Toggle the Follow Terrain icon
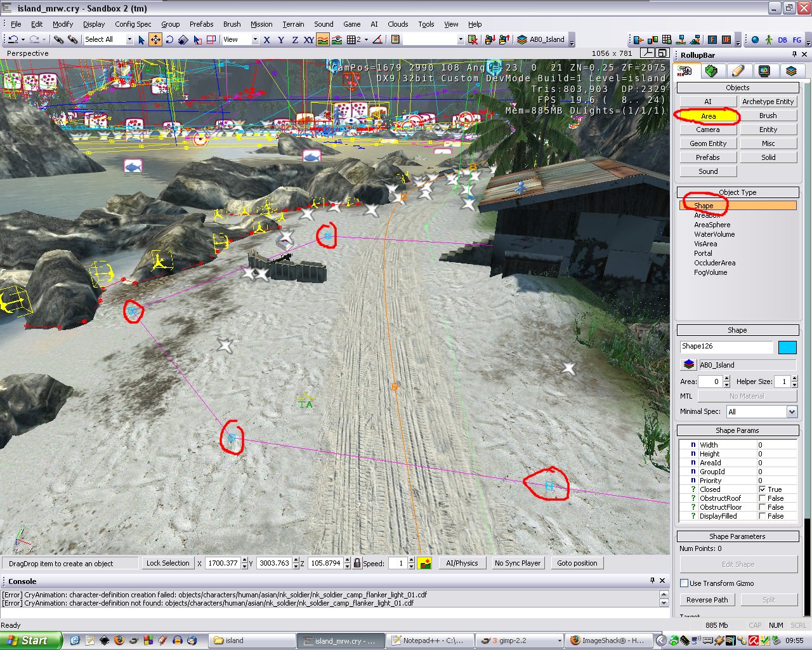 coord(323,39)
